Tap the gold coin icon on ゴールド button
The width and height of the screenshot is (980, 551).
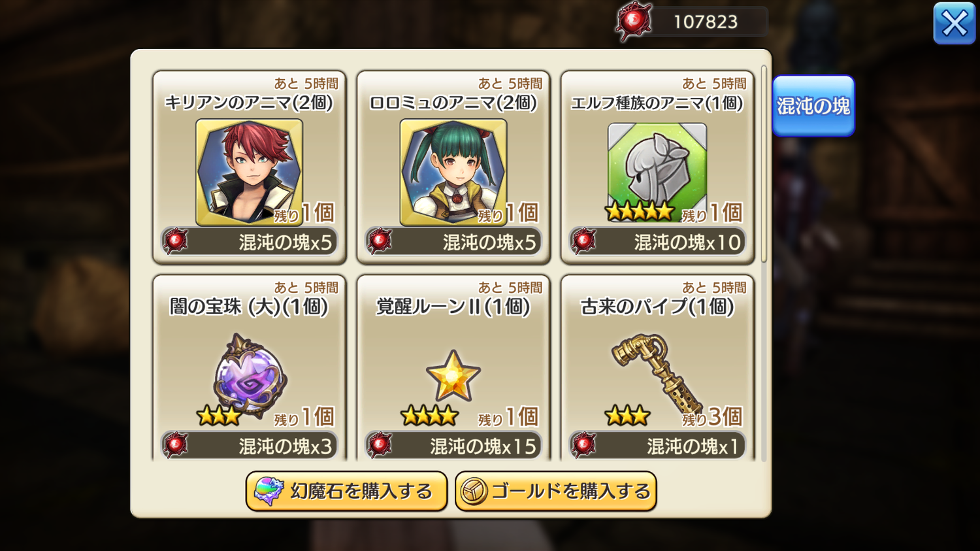474,492
